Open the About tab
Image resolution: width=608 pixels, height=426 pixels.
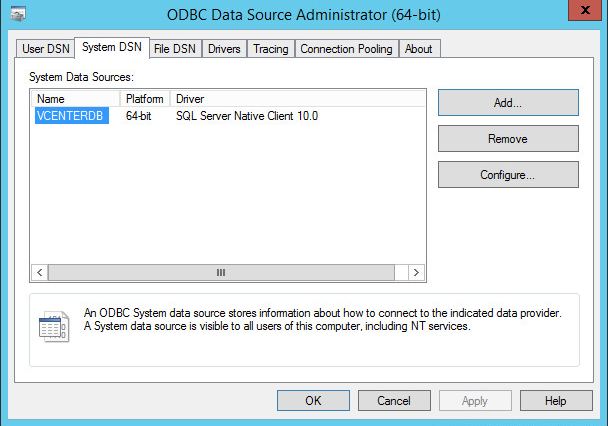click(419, 48)
